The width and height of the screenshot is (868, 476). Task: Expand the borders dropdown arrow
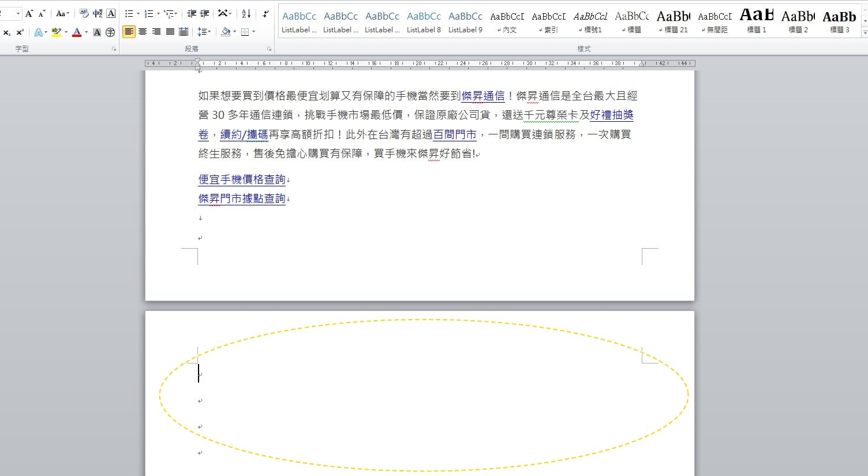254,32
